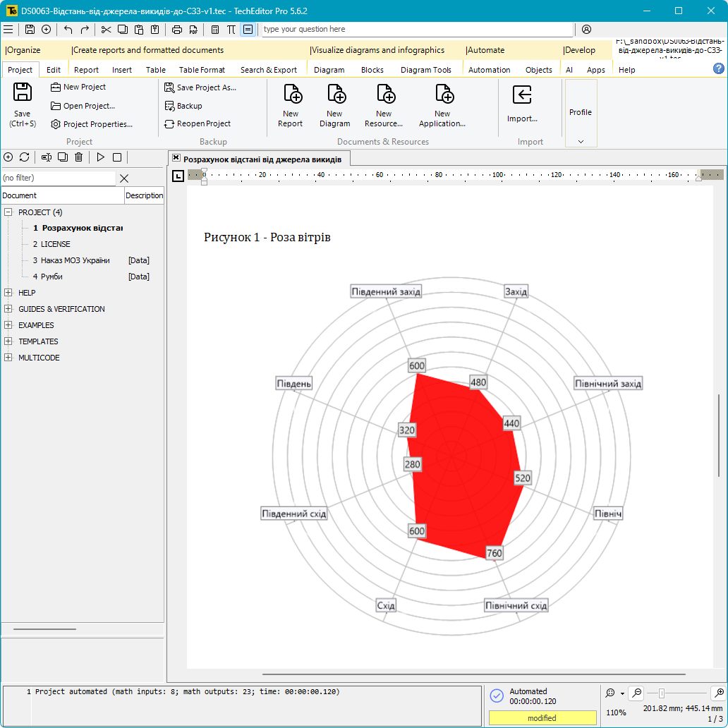Click the Export to PDF toolbar icon
728x728 pixels.
tap(193, 30)
